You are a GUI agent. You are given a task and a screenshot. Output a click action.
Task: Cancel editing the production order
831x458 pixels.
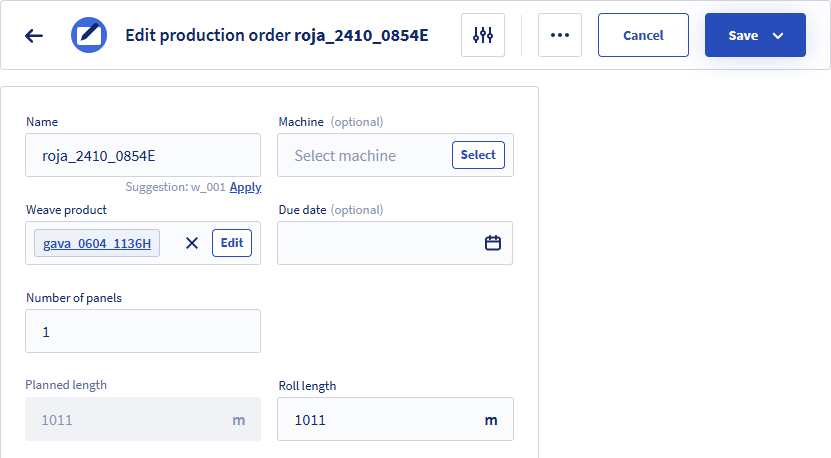643,35
